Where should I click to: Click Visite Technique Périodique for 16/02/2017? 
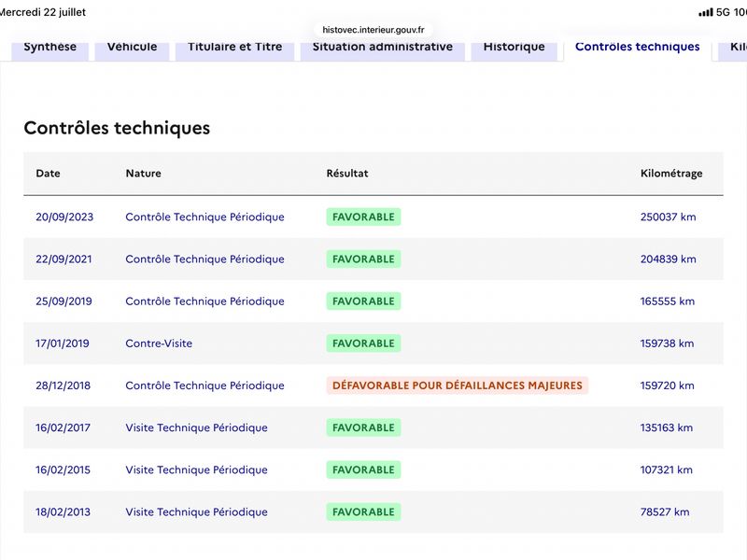(x=196, y=427)
